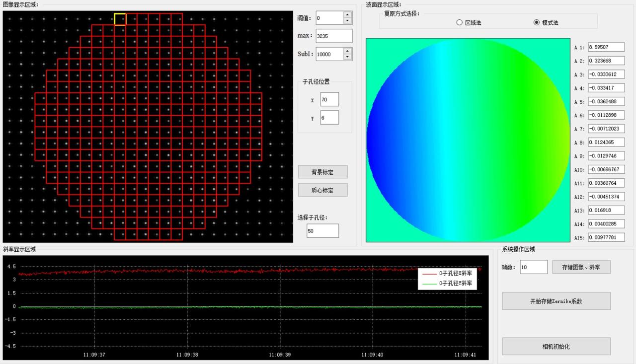Image resolution: width=636 pixels, height=364 pixels.
Task: Click the 存储图像、斜率 button
Action: pyautogui.click(x=581, y=267)
